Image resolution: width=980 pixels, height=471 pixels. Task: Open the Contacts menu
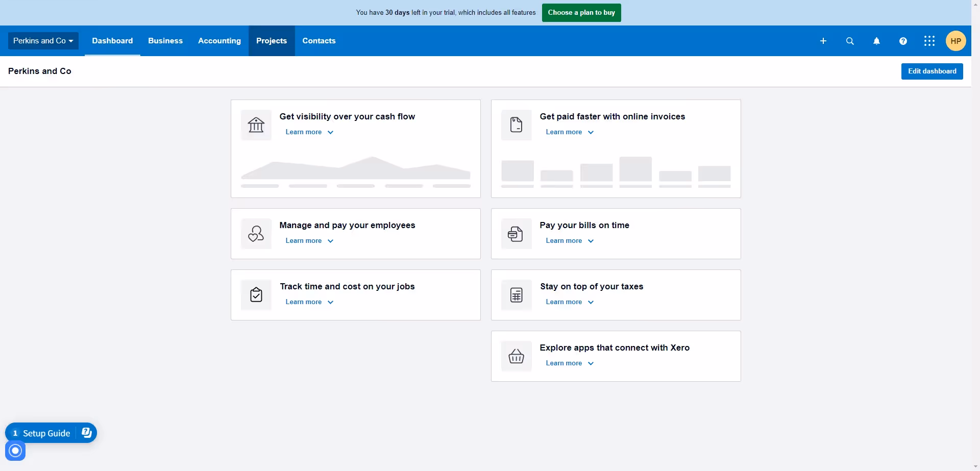(319, 41)
